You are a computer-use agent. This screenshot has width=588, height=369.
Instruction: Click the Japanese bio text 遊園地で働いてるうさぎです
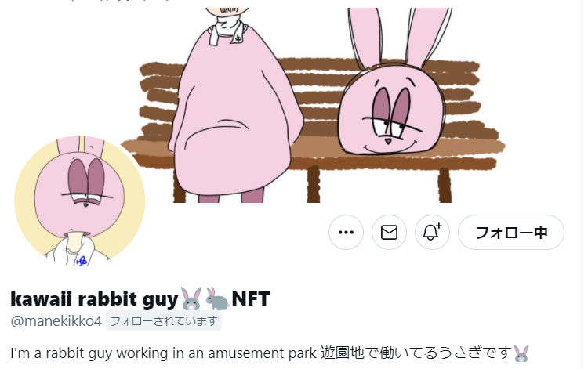coord(416,353)
